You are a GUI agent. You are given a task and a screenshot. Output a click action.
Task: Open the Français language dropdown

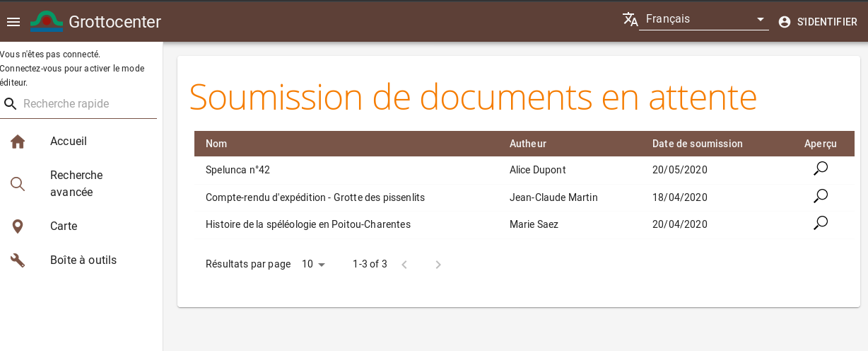(x=704, y=19)
